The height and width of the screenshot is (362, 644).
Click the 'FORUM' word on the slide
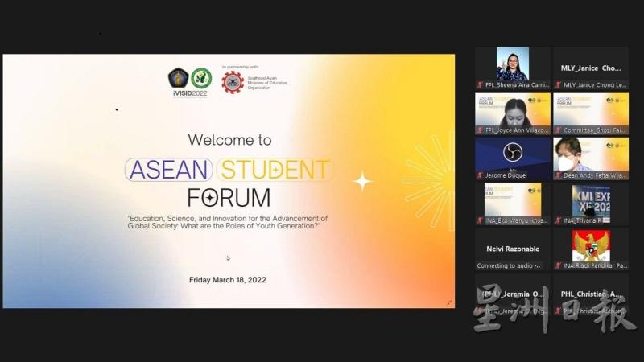pyautogui.click(x=229, y=197)
